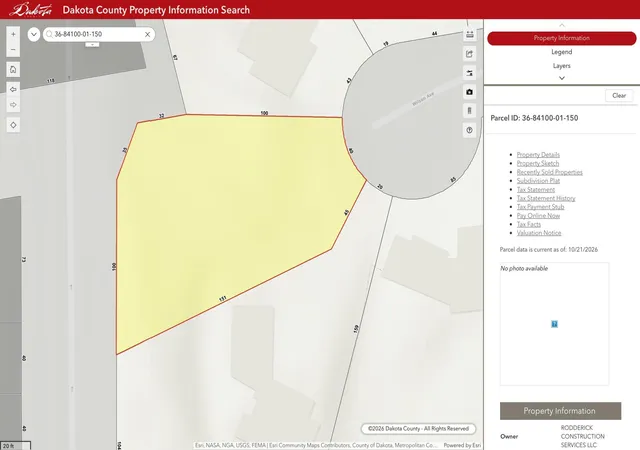Zoom in on the map
The width and height of the screenshot is (640, 450).
click(13, 34)
